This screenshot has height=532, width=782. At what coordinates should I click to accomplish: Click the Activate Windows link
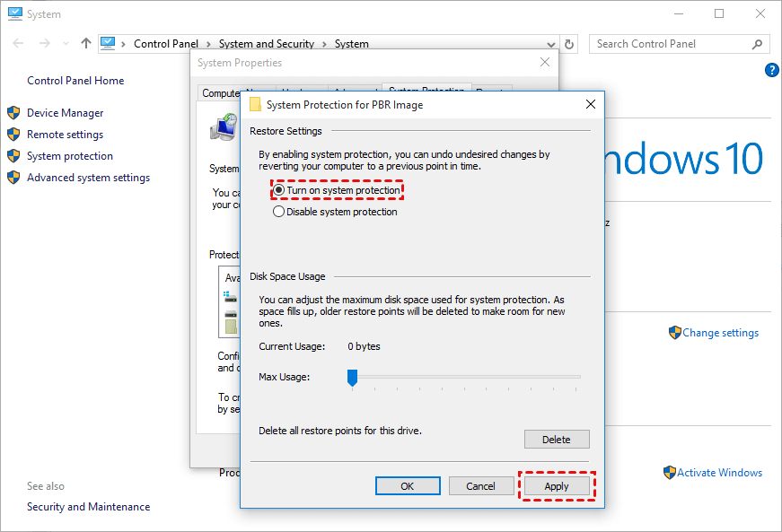(x=719, y=473)
